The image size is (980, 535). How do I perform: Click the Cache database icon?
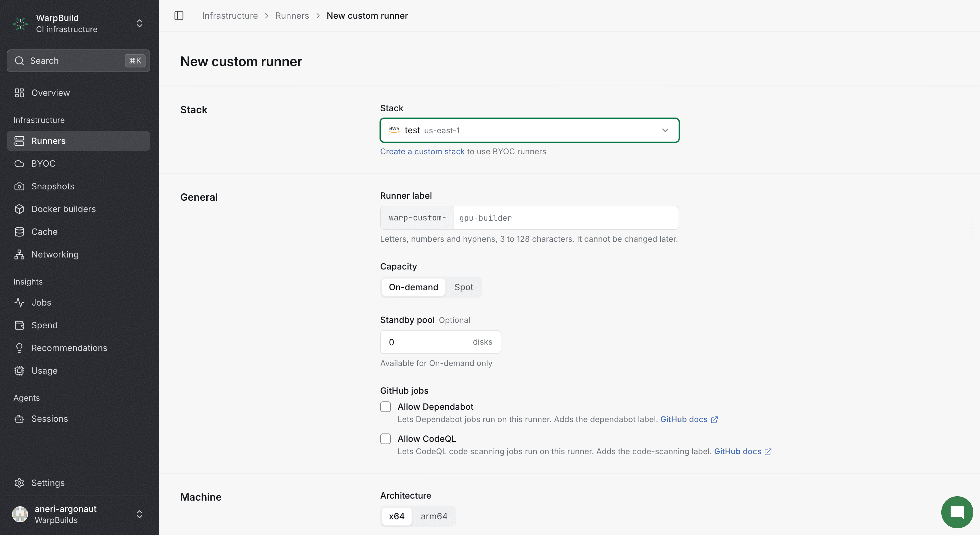coord(19,232)
